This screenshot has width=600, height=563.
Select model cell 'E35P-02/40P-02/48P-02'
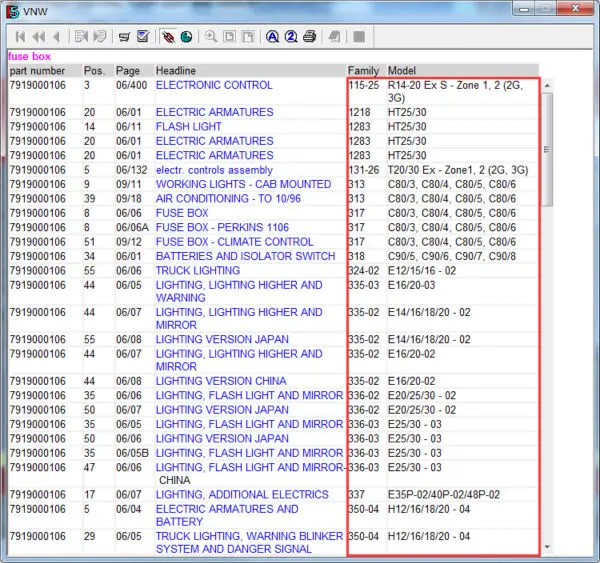pos(444,494)
